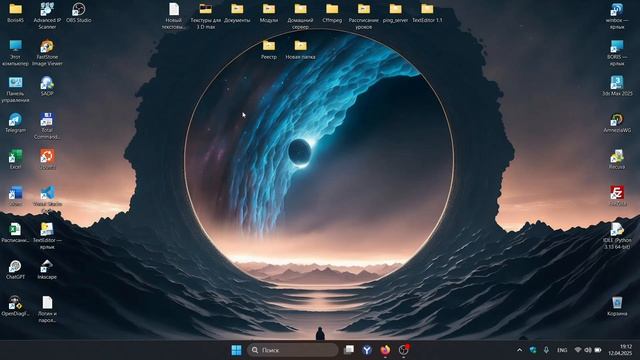
Task: Open Панель управления shortcut
Action: click(x=16, y=89)
